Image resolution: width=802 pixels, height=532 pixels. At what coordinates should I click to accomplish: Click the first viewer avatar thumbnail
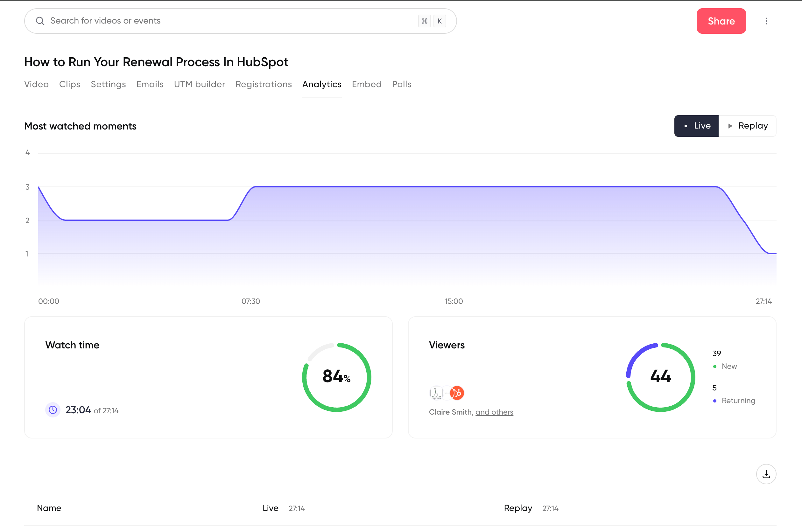(436, 393)
